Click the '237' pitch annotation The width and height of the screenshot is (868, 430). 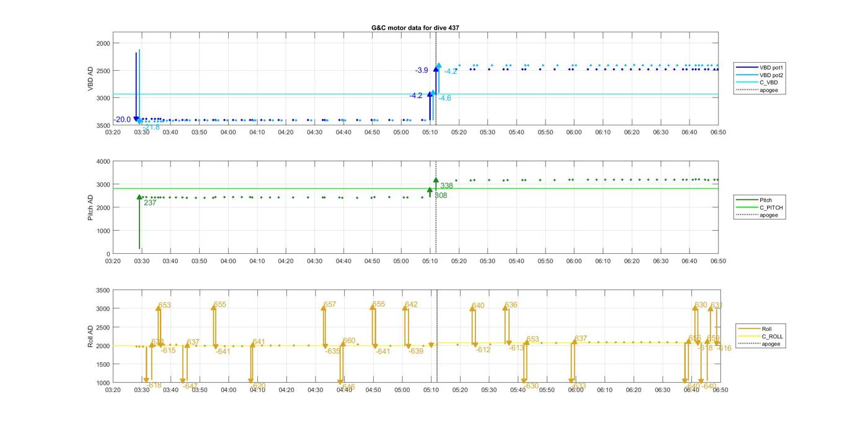(150, 203)
